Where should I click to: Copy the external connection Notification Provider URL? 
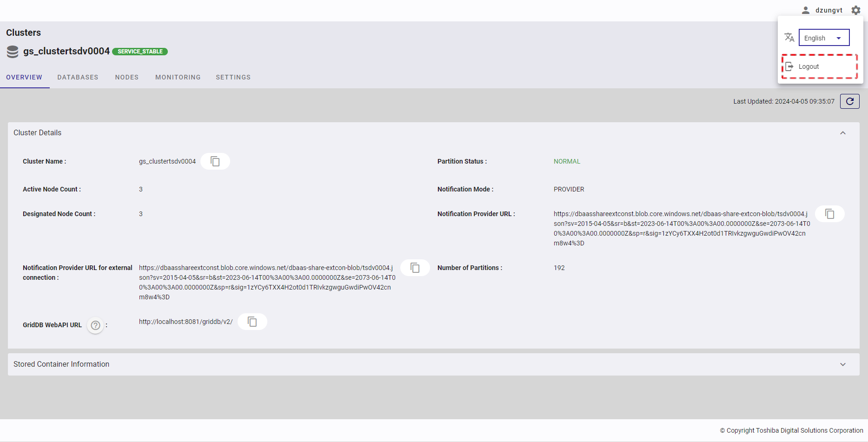(x=415, y=268)
